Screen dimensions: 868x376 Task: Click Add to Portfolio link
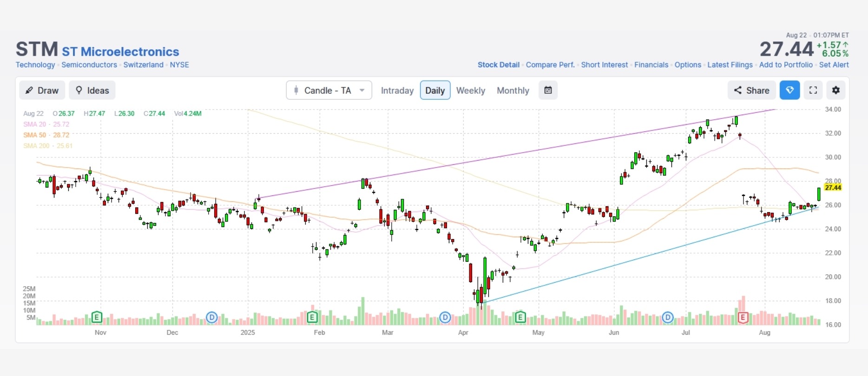[x=786, y=65]
